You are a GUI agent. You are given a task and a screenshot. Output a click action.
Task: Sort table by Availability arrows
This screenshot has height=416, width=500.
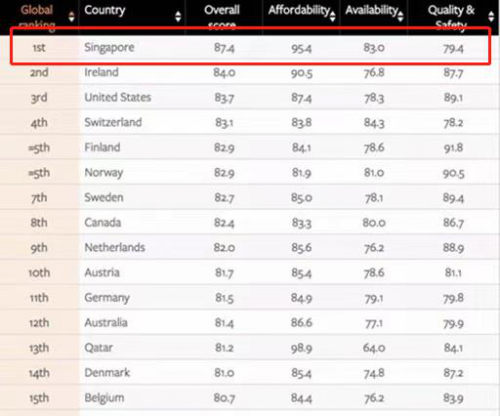click(x=400, y=16)
